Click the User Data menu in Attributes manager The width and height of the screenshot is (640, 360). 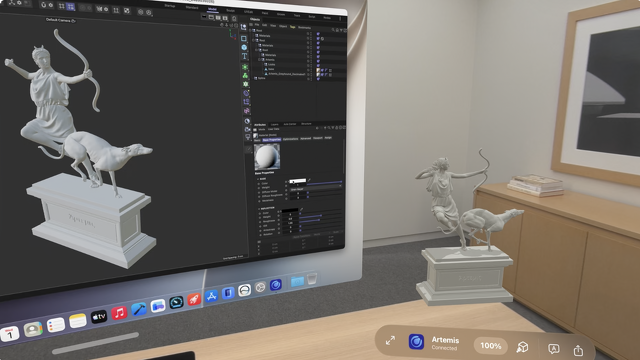273,129
